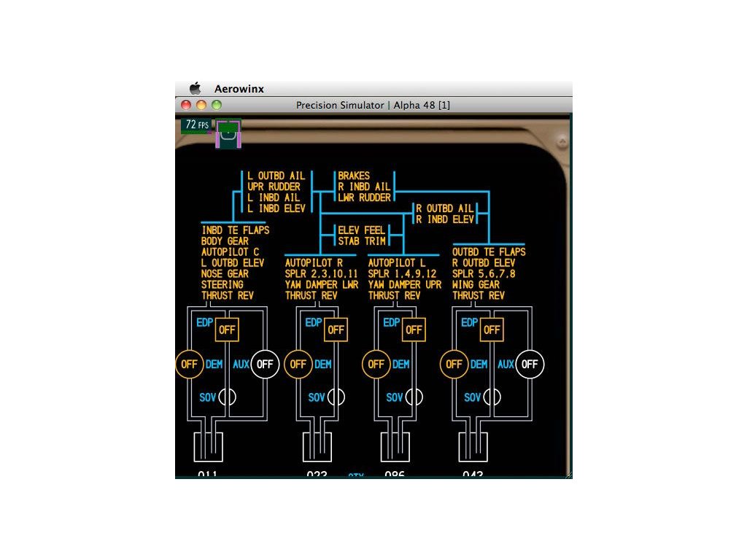Image resolution: width=747 pixels, height=560 pixels.
Task: Click system 1 SOV valve symbol
Action: 228,397
